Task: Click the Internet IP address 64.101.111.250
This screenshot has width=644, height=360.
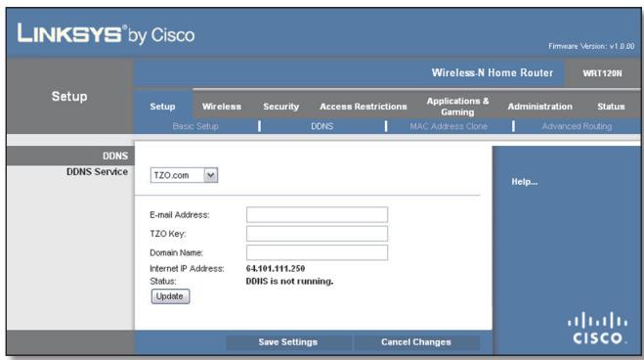Action: [x=276, y=268]
